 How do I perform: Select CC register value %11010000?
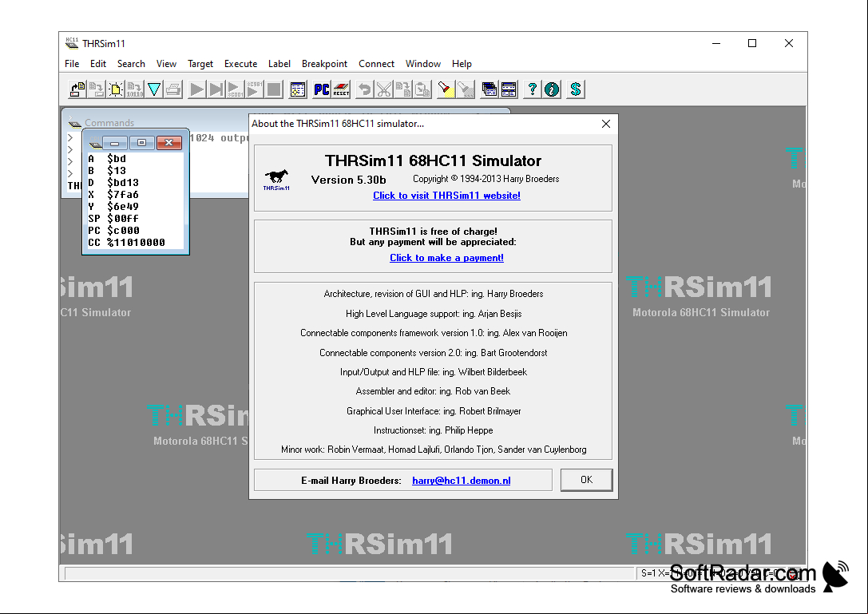point(137,243)
